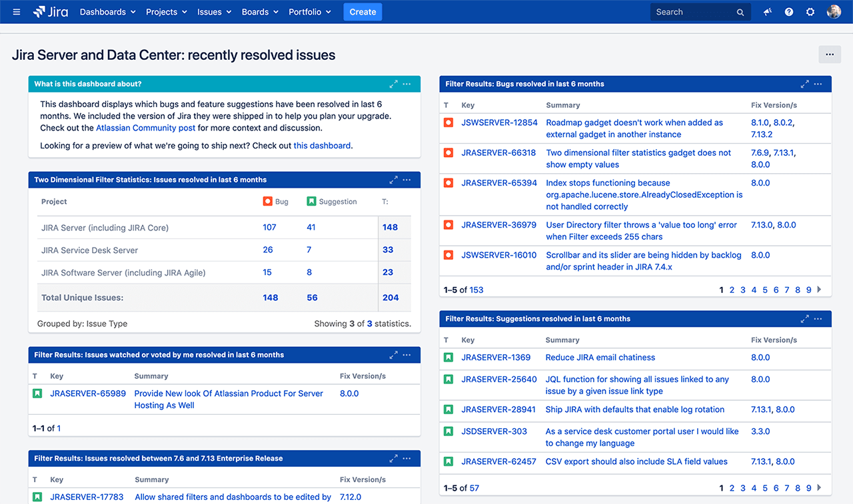Image resolution: width=853 pixels, height=504 pixels.
Task: Open issue JSWSERVER-16010
Action: pyautogui.click(x=499, y=255)
